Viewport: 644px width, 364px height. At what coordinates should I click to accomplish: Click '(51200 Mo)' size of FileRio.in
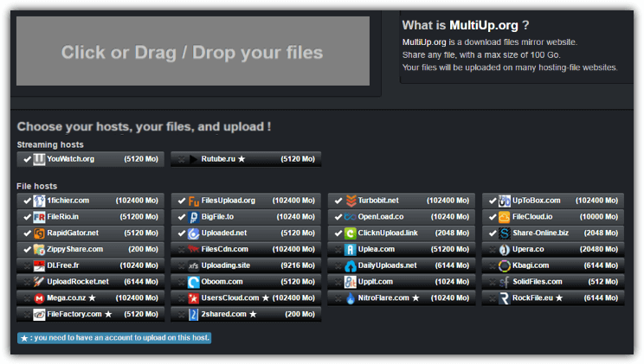pyautogui.click(x=138, y=217)
